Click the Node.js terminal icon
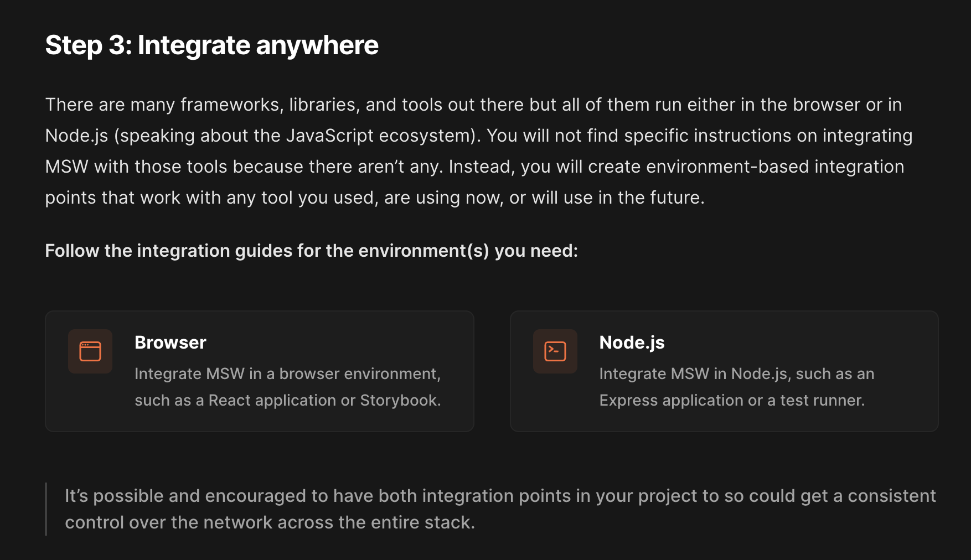Screen dimensions: 971x560 click(x=555, y=351)
